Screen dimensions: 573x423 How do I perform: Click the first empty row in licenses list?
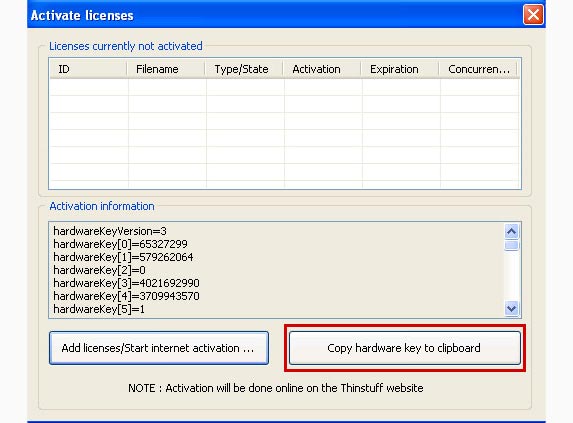tap(284, 87)
